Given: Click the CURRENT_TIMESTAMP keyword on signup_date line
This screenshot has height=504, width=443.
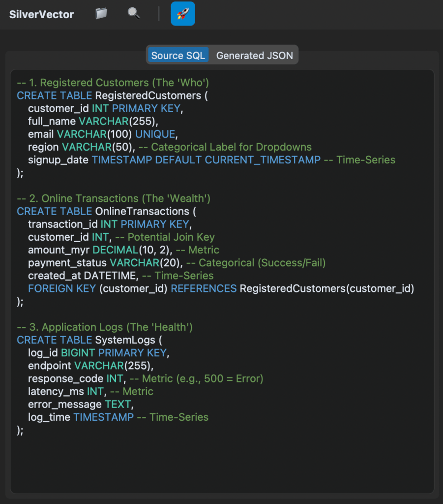Looking at the screenshot, I should click(263, 159).
